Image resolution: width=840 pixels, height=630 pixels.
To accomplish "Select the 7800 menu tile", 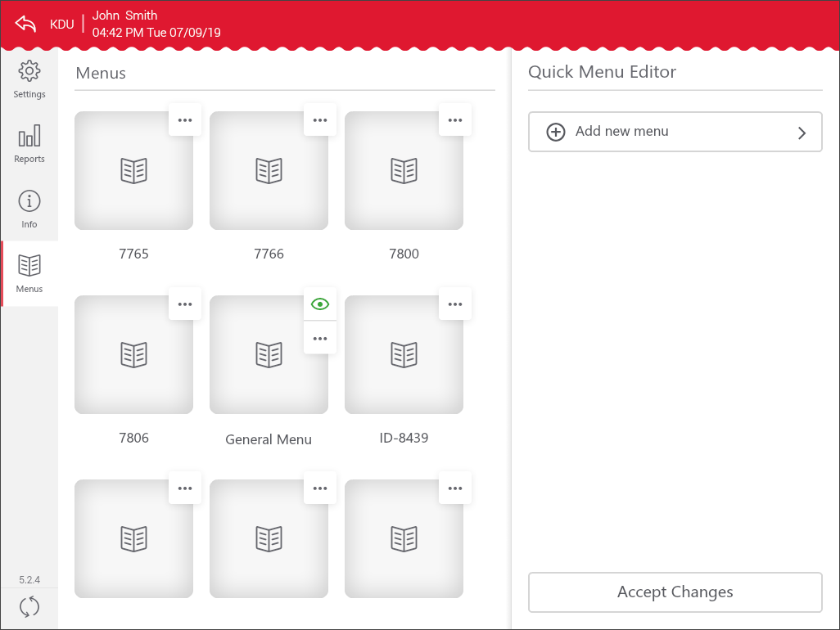I will (x=404, y=171).
